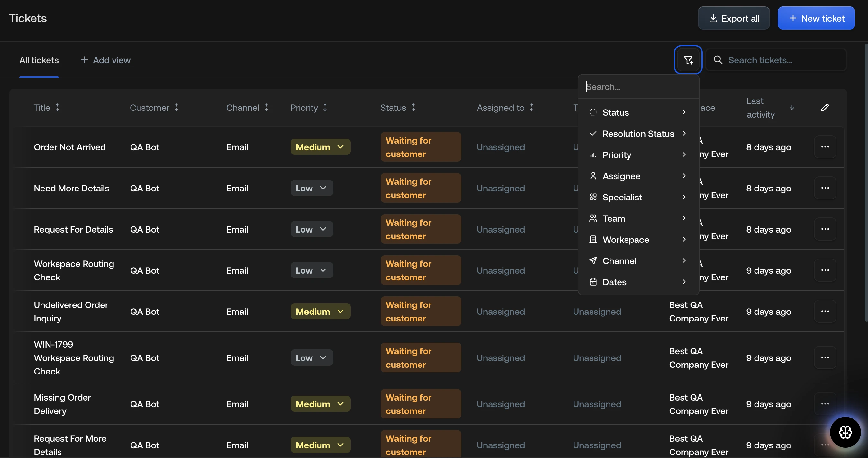Open the floating assistant flower icon
The height and width of the screenshot is (458, 868).
pyautogui.click(x=845, y=432)
